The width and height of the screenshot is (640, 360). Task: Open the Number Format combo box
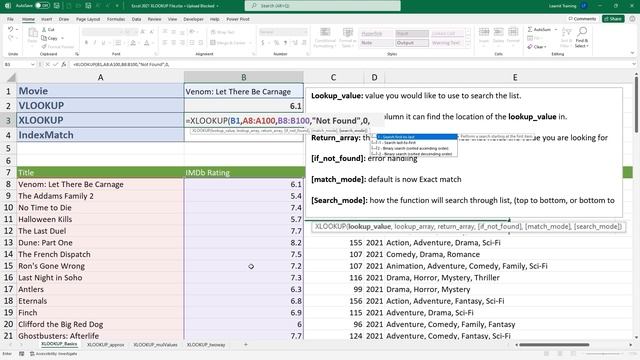pos(282,32)
